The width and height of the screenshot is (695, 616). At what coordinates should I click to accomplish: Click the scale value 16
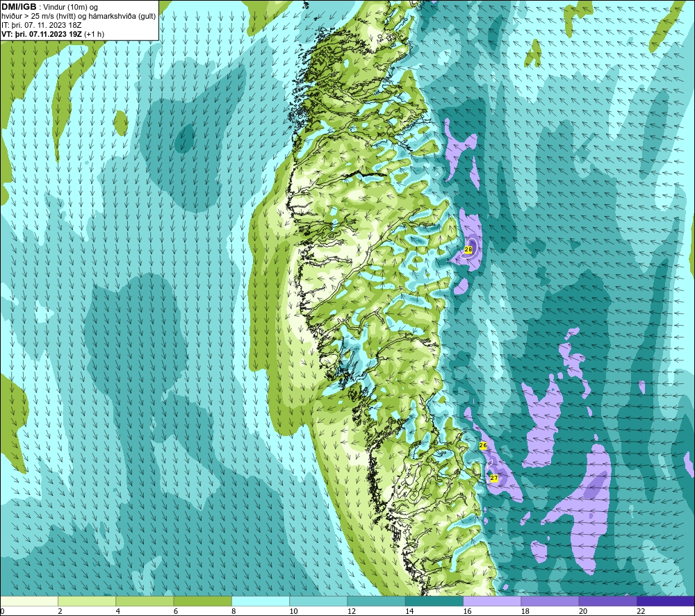[468, 612]
